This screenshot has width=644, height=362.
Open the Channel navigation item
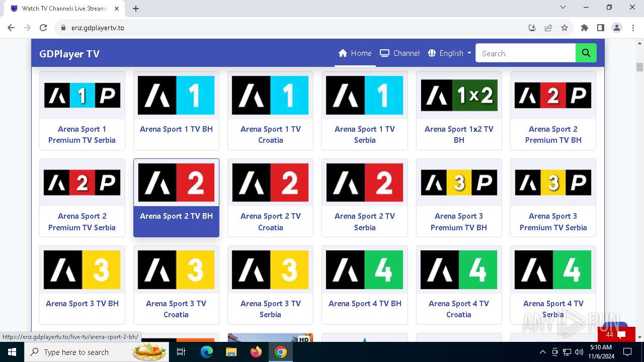pos(400,53)
